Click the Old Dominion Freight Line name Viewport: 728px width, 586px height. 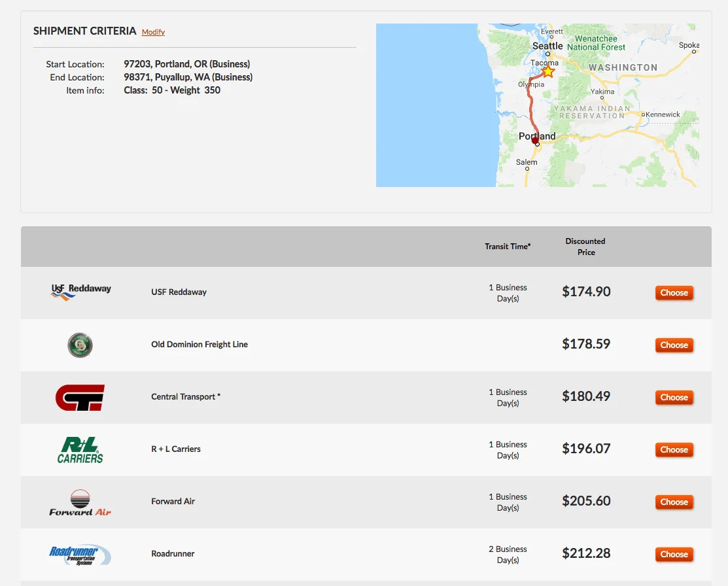pos(199,345)
